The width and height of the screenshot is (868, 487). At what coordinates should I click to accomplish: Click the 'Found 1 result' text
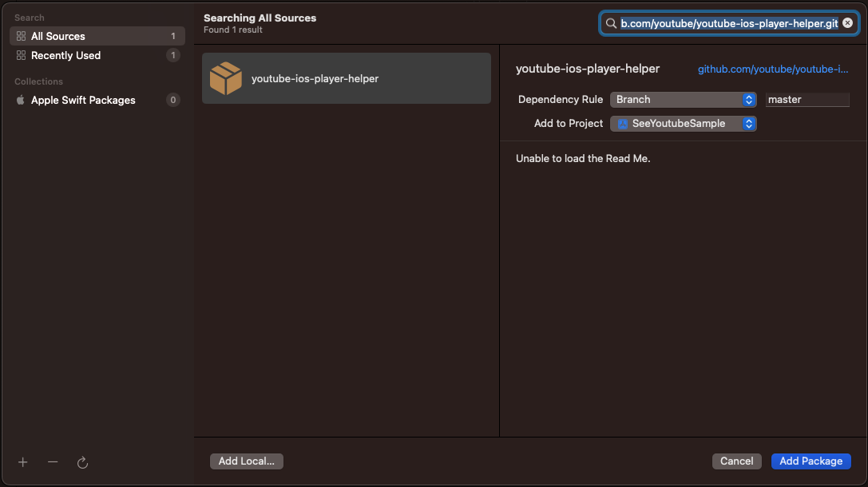[232, 30]
